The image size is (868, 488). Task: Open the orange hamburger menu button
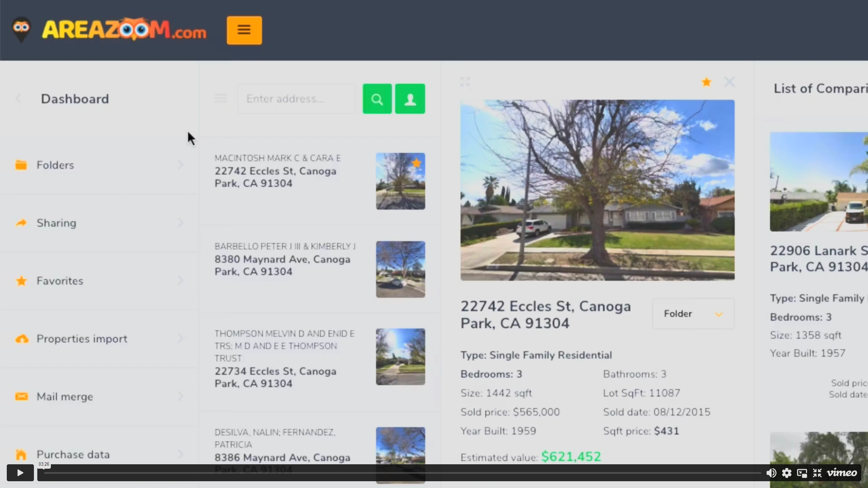[244, 30]
